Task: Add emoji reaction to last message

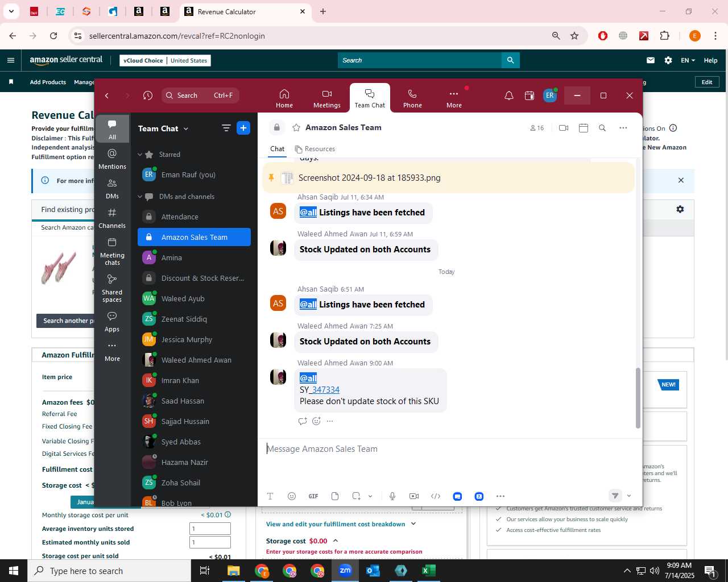Action: tap(316, 421)
